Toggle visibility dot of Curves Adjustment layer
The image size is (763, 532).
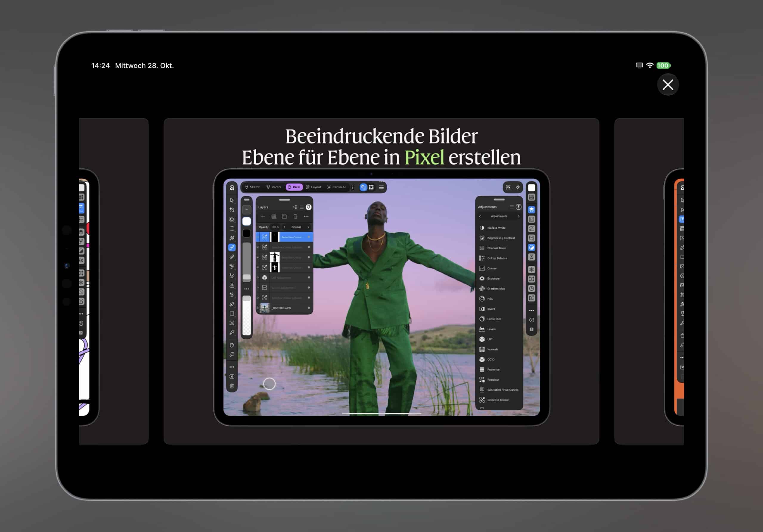(x=309, y=287)
